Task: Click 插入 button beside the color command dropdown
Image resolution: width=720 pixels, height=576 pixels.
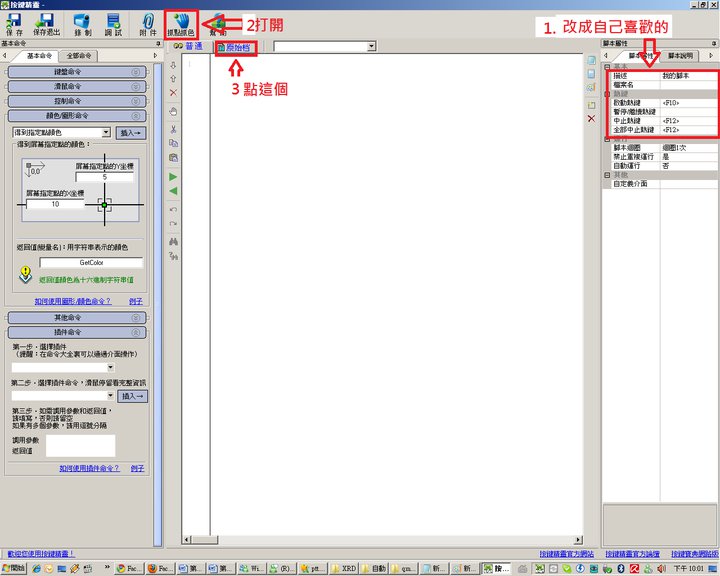Action: click(x=132, y=132)
